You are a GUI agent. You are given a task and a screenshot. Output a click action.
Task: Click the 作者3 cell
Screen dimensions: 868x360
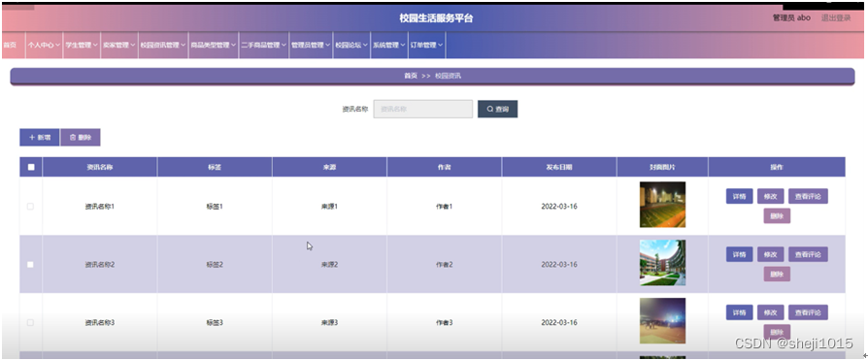tap(445, 322)
